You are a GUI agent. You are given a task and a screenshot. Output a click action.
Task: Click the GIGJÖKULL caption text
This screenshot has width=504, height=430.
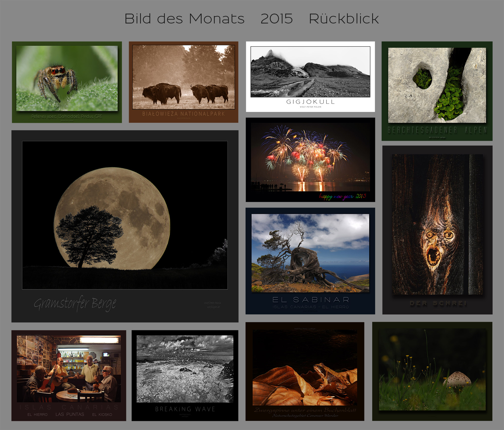click(x=310, y=102)
